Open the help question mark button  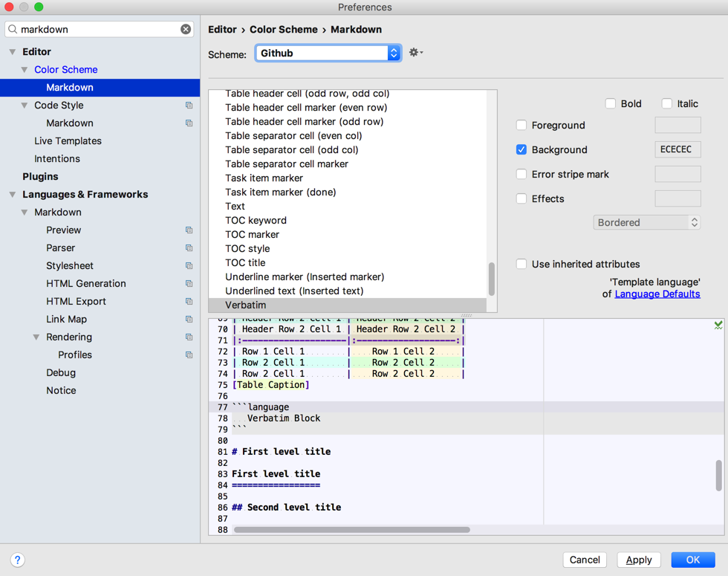[x=18, y=560]
